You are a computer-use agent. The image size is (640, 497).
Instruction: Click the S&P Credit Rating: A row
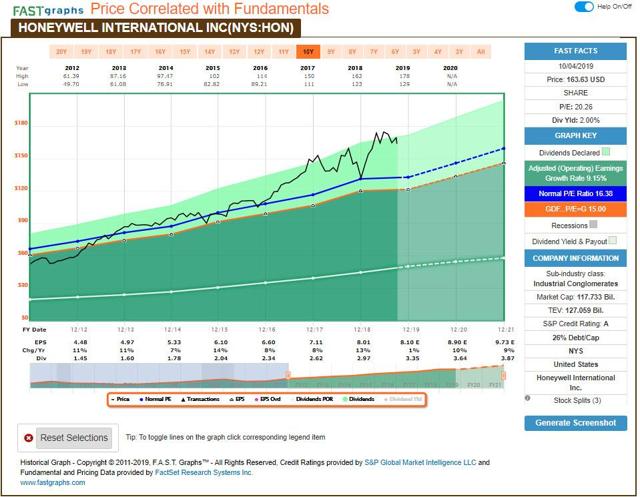coord(576,324)
